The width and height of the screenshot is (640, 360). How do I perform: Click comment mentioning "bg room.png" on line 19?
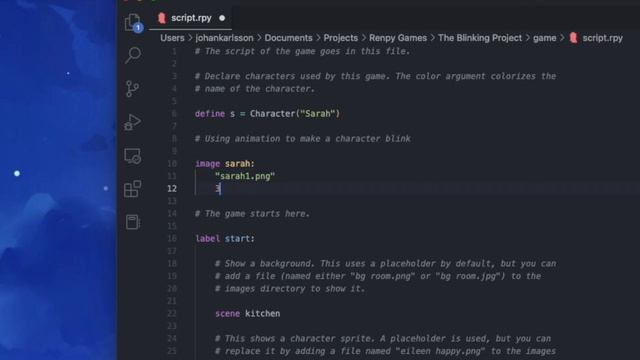[378, 276]
